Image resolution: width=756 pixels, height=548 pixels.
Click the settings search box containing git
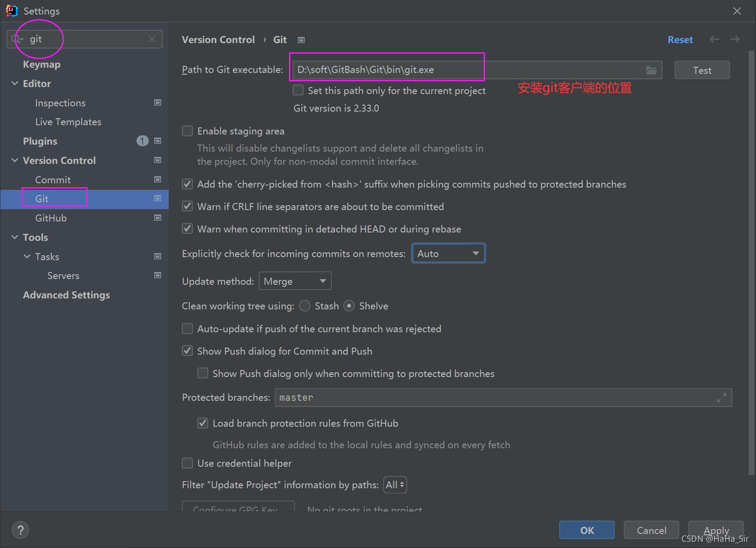85,39
